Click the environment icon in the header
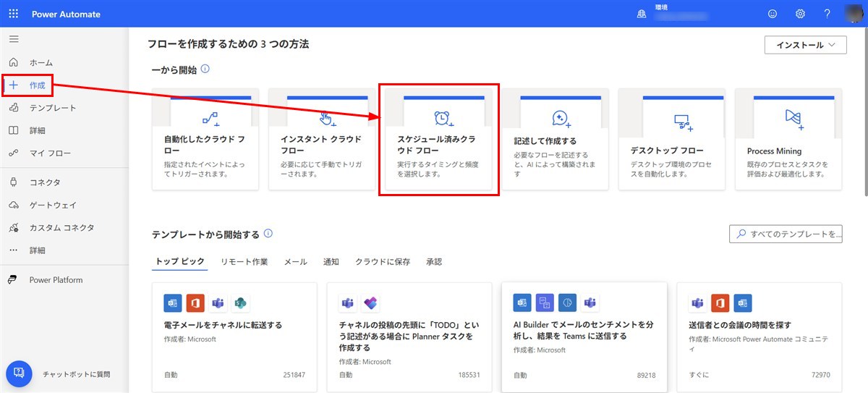This screenshot has width=868, height=393. point(641,14)
